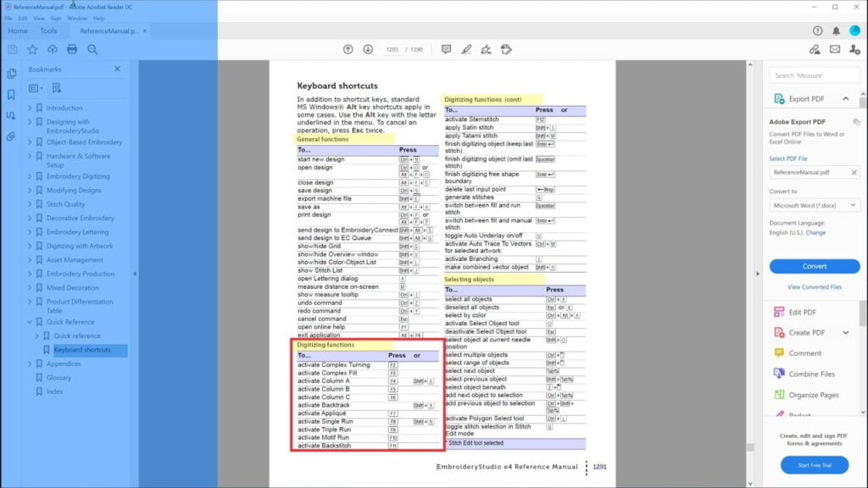
Task: Close the Bookmarks panel
Action: coord(117,69)
